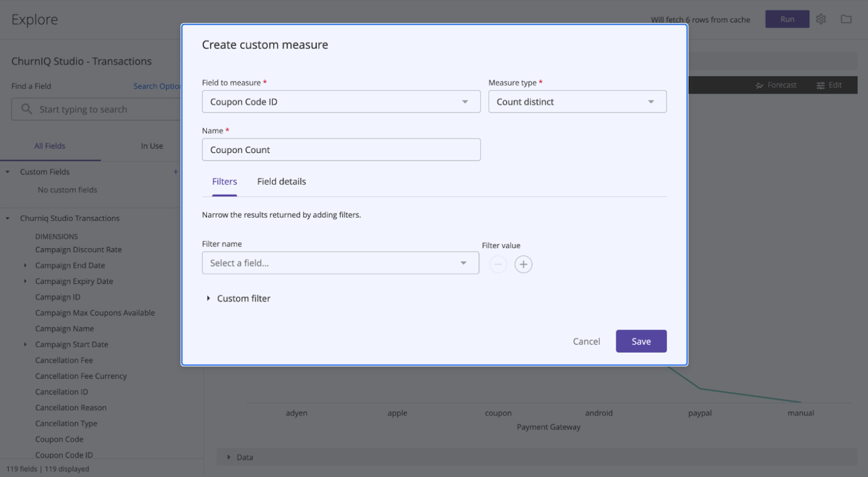Open the Measure type dropdown
Image resolution: width=868 pixels, height=477 pixels.
coord(577,102)
